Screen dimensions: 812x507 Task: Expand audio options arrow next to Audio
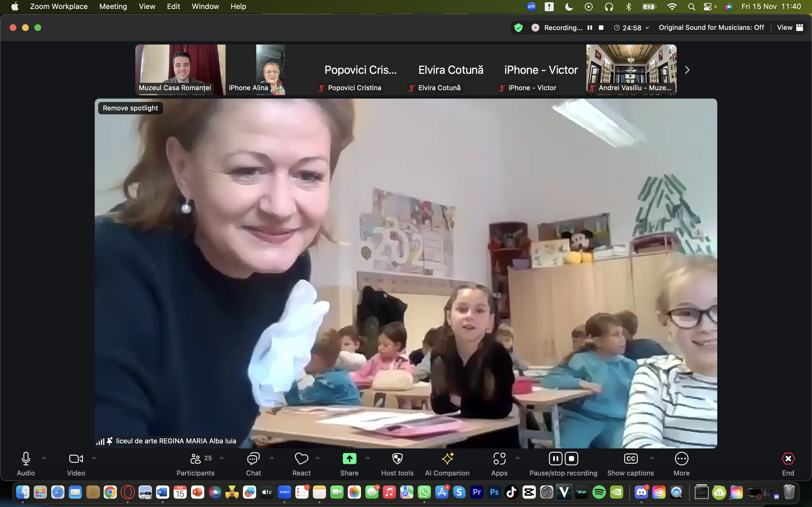click(x=44, y=458)
